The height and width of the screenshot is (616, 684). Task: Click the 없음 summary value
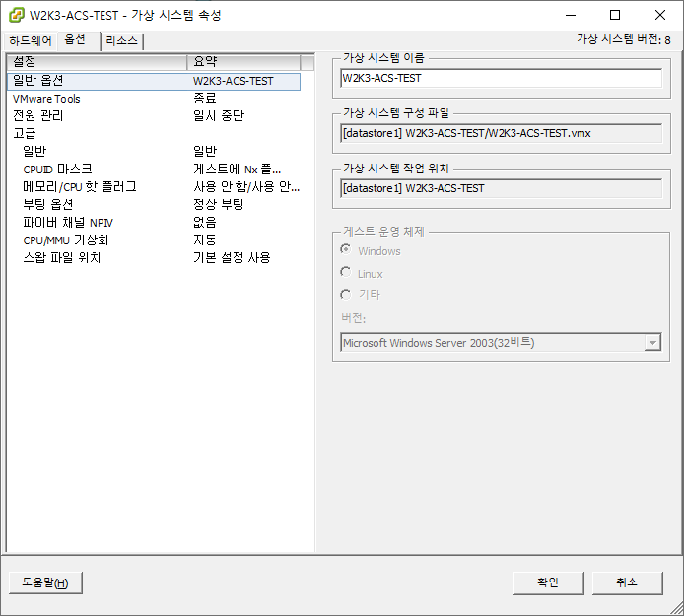click(x=205, y=223)
